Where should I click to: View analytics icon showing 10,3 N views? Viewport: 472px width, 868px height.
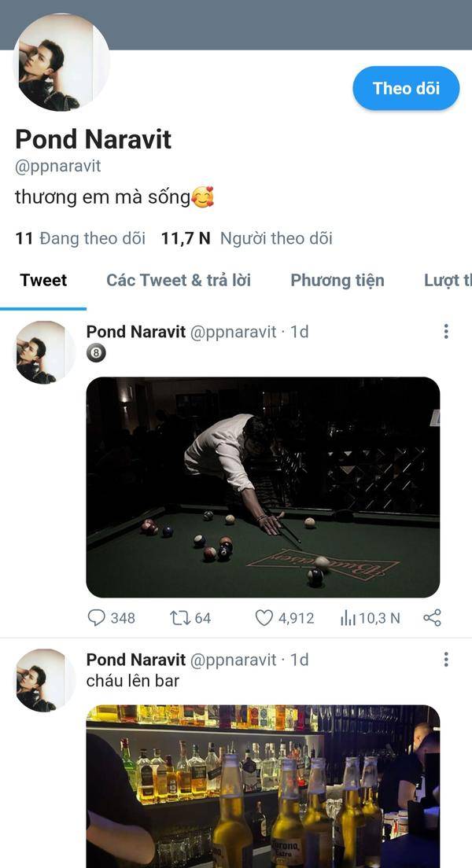point(348,618)
